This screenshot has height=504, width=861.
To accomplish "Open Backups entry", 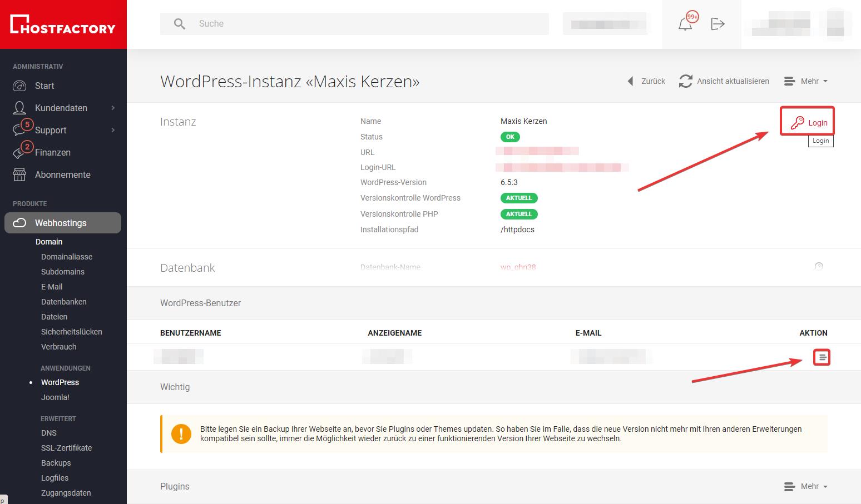I will tap(56, 463).
